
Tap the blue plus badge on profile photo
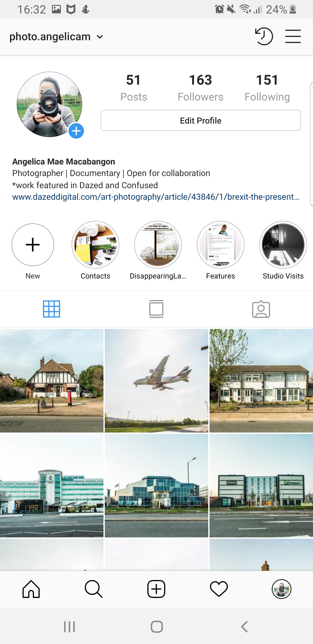[76, 131]
